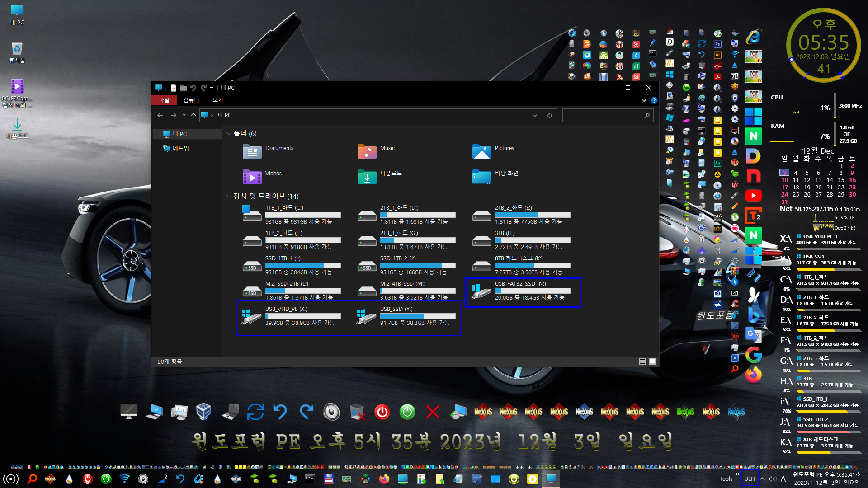Open Explorer help question mark icon
Image resolution: width=868 pixels, height=488 pixels.
click(x=654, y=100)
